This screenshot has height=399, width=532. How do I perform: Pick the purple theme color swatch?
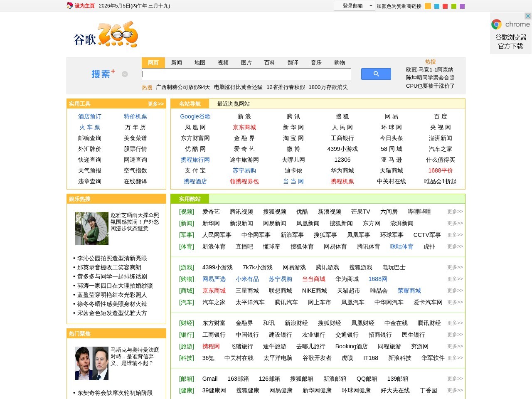[462, 6]
